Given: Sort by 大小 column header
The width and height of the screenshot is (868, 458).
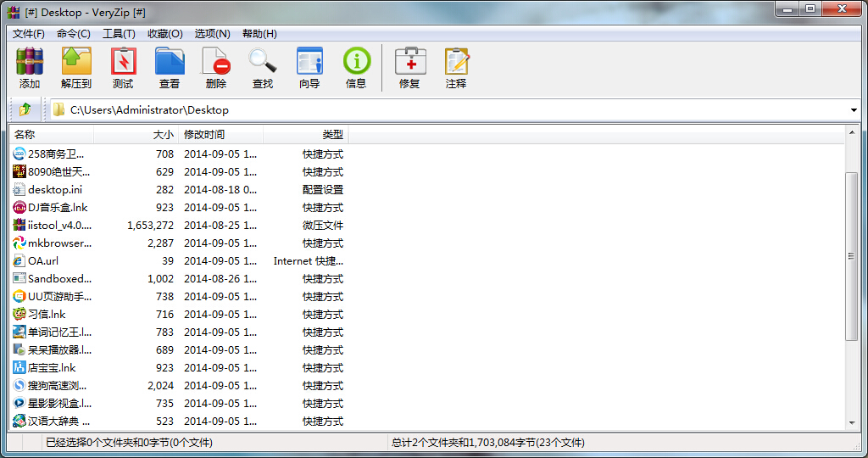Looking at the screenshot, I should [136, 135].
